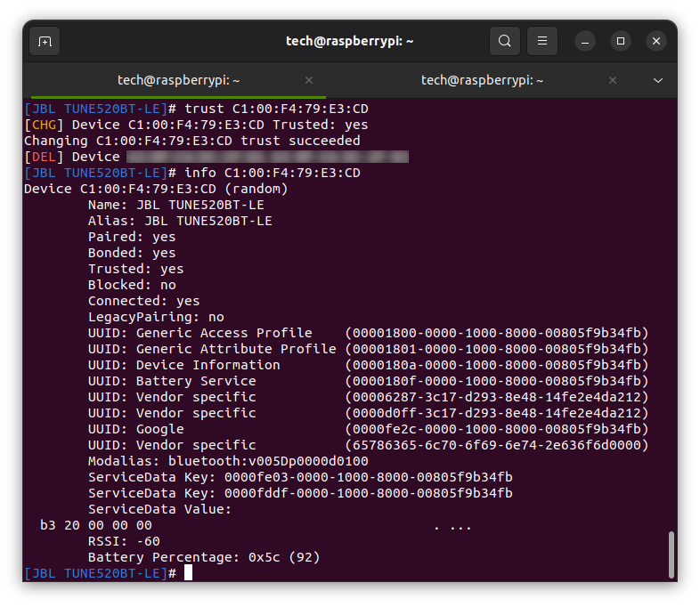Click the window title tech@raspberrypi: ~
This screenshot has height=607, width=700.
349,42
